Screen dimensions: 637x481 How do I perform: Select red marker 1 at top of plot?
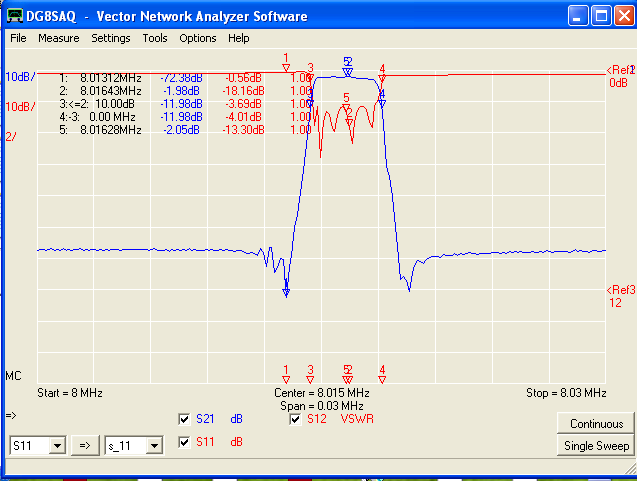[286, 64]
